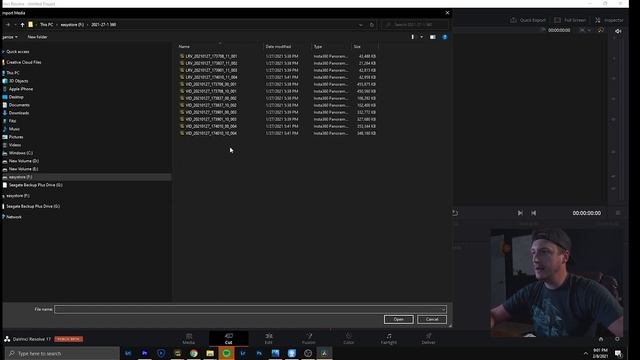Switch to the Deliver page tab

tap(428, 338)
